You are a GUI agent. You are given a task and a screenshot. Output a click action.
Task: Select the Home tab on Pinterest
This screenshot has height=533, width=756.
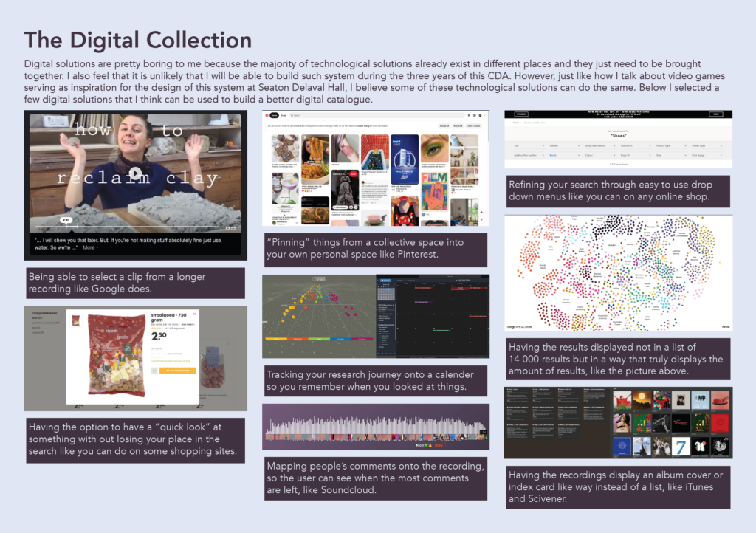(x=275, y=116)
